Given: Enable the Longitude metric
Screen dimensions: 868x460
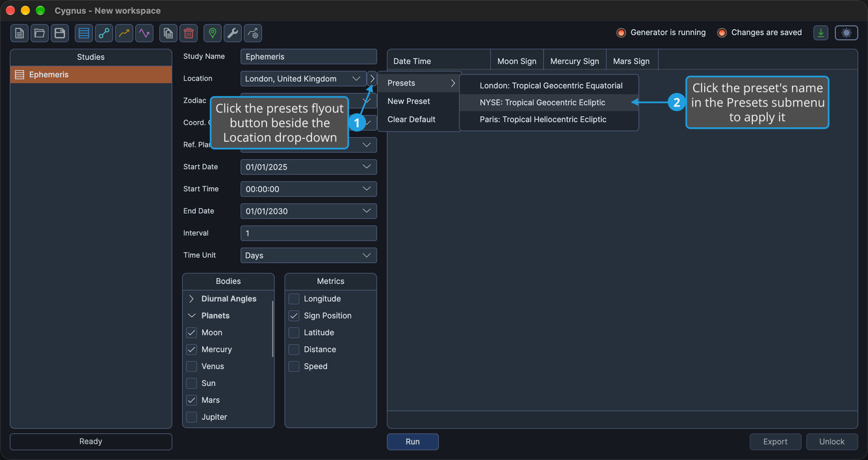Looking at the screenshot, I should point(294,299).
